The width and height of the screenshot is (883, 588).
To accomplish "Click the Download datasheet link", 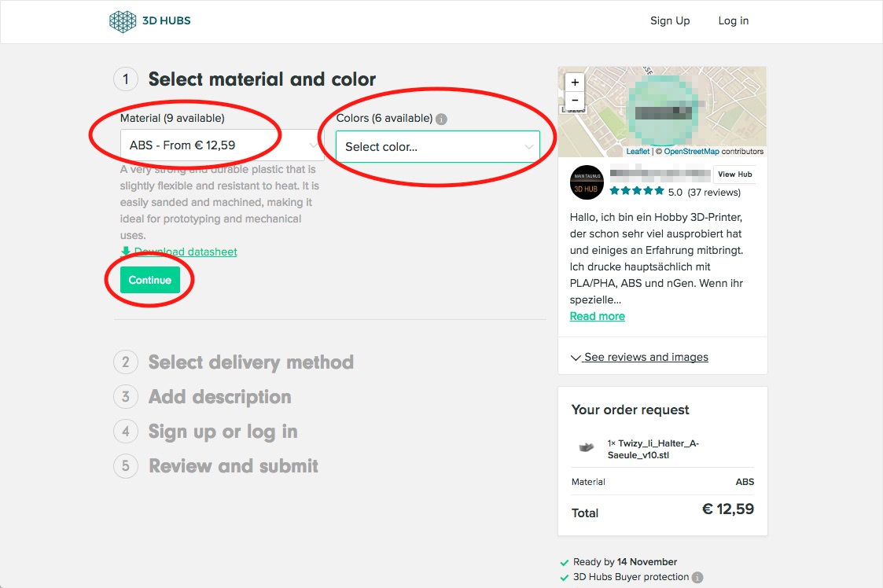I will click(x=186, y=252).
